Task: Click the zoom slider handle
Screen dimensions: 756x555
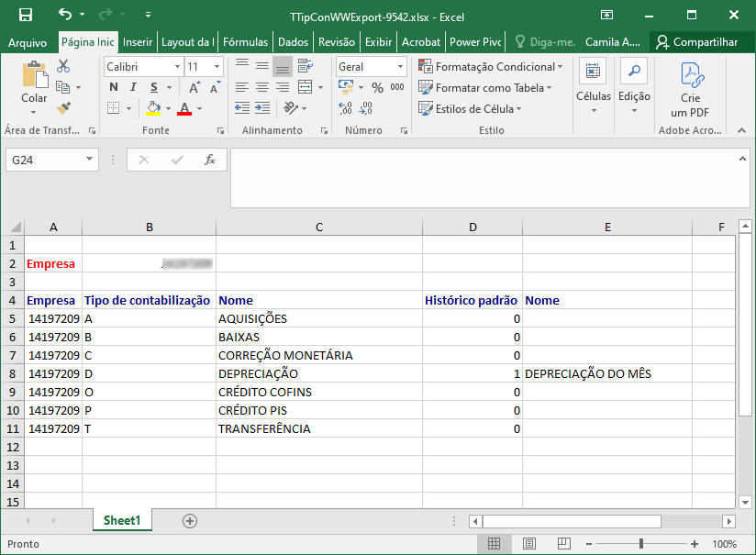Action: (640, 544)
